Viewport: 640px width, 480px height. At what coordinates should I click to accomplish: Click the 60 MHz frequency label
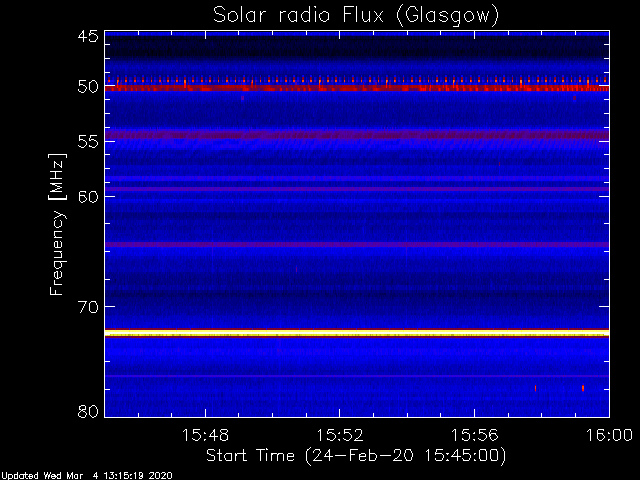tap(88, 197)
